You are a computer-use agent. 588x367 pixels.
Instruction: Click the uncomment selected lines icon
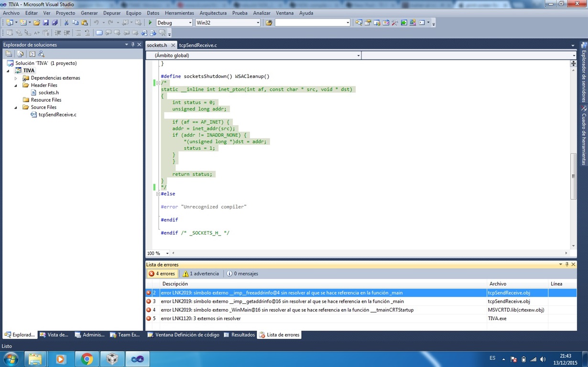coord(87,32)
